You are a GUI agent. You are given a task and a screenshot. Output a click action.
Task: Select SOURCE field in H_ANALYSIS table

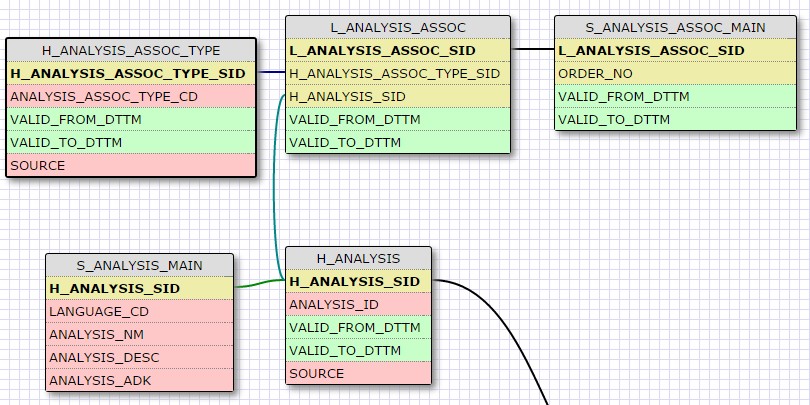coord(358,373)
